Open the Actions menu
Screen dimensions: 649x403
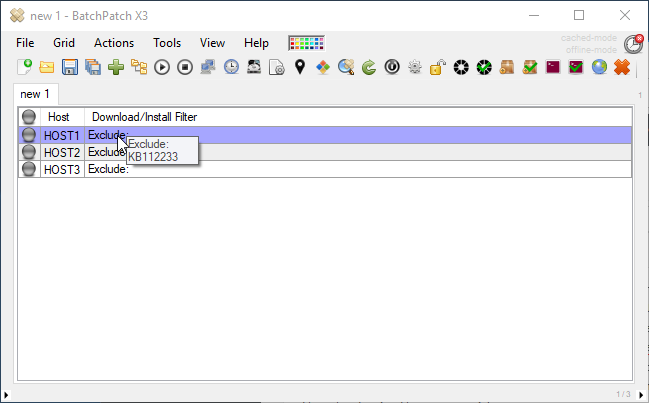tap(113, 43)
